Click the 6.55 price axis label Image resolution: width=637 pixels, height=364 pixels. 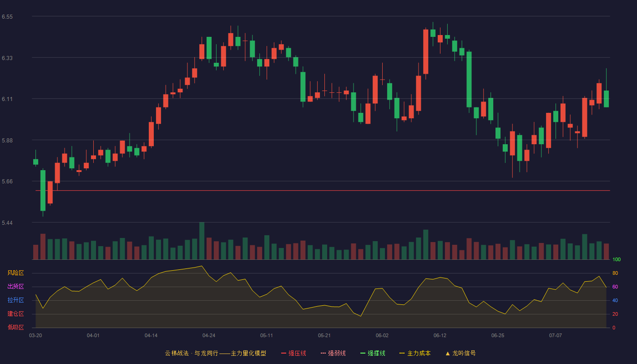point(7,17)
